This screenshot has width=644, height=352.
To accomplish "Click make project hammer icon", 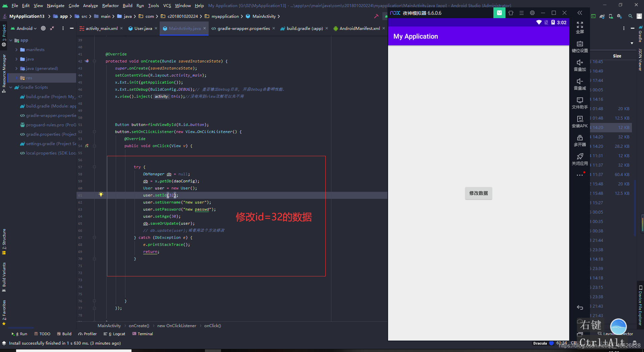I will click(x=376, y=16).
